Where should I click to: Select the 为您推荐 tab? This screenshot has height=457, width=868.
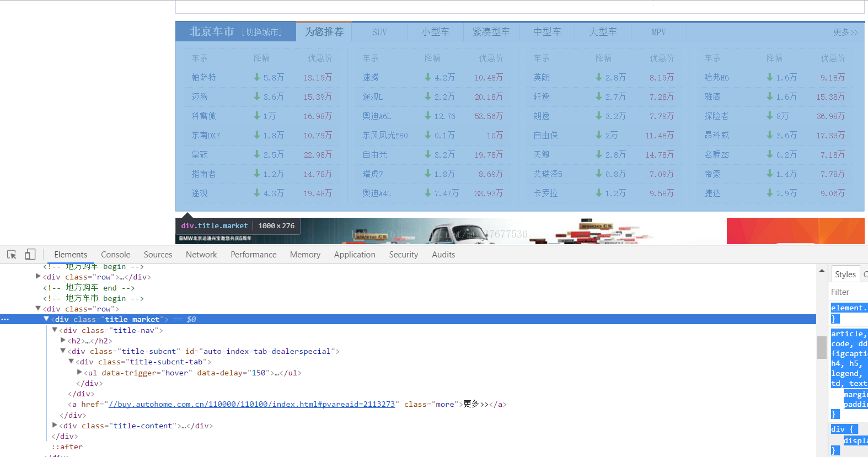(324, 31)
